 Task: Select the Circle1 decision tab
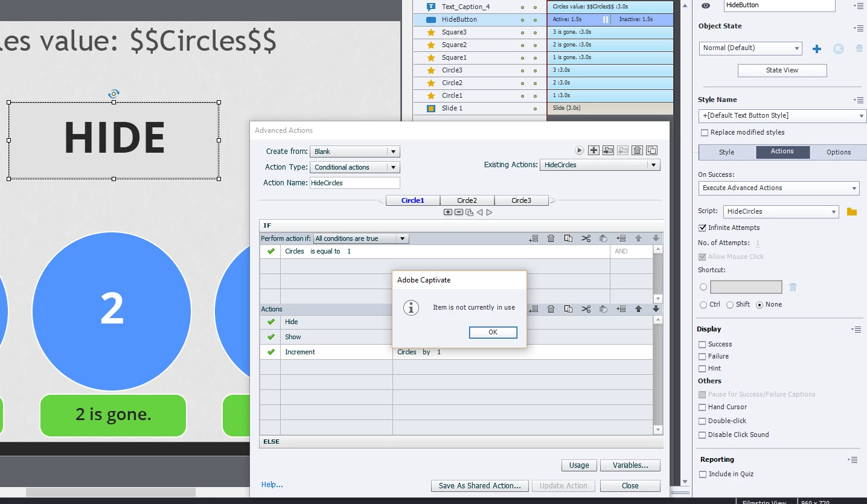point(413,200)
